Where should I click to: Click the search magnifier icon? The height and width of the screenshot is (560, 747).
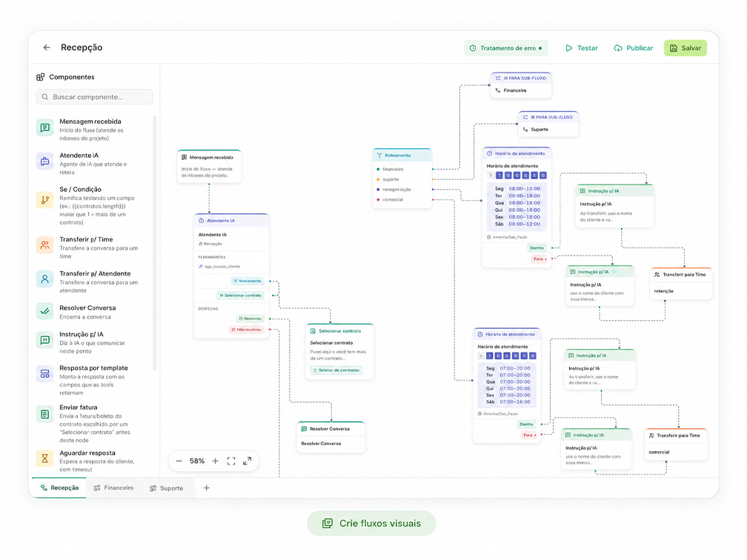click(x=44, y=96)
